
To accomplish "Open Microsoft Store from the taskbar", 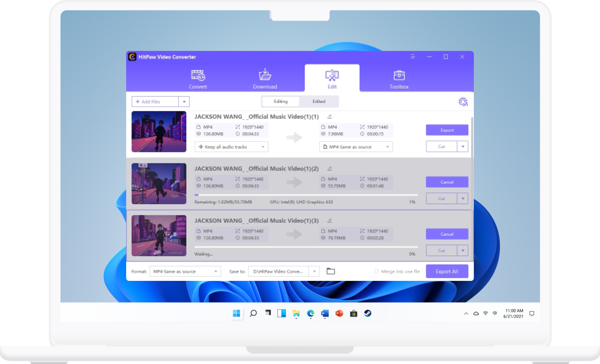I will pyautogui.click(x=353, y=313).
